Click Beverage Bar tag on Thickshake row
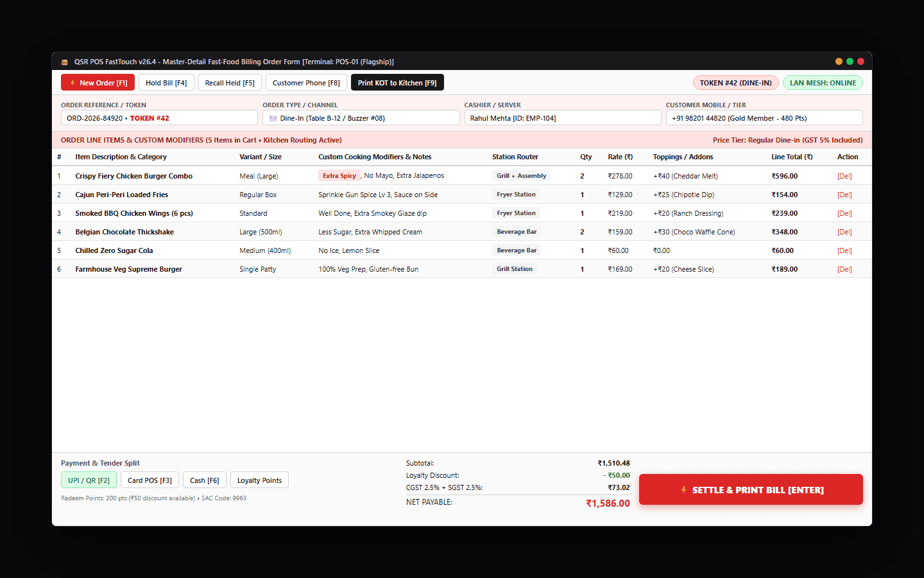Screen dimensions: 924x578 [x=517, y=232]
